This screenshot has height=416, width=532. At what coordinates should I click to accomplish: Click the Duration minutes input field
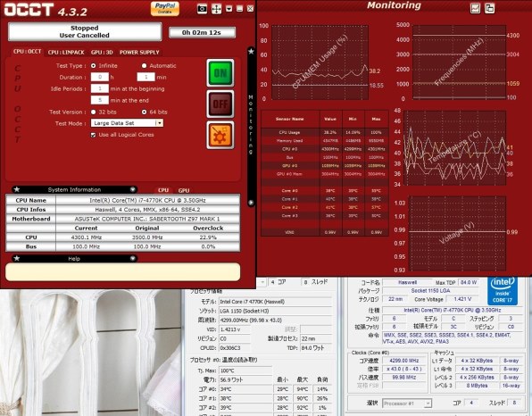145,77
